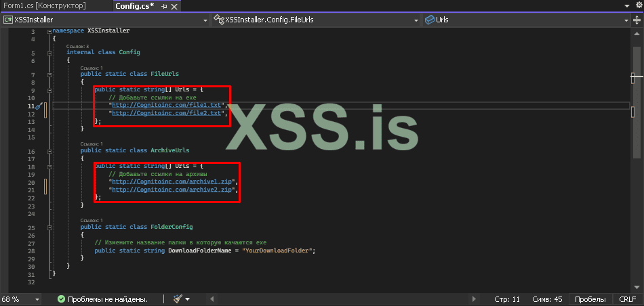Click the green check icon in the status bar
Viewport: 644px width, 306px height.
61,299
